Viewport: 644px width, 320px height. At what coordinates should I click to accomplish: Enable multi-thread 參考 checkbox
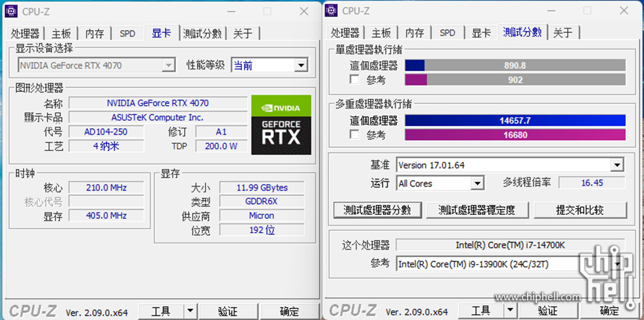click(354, 134)
